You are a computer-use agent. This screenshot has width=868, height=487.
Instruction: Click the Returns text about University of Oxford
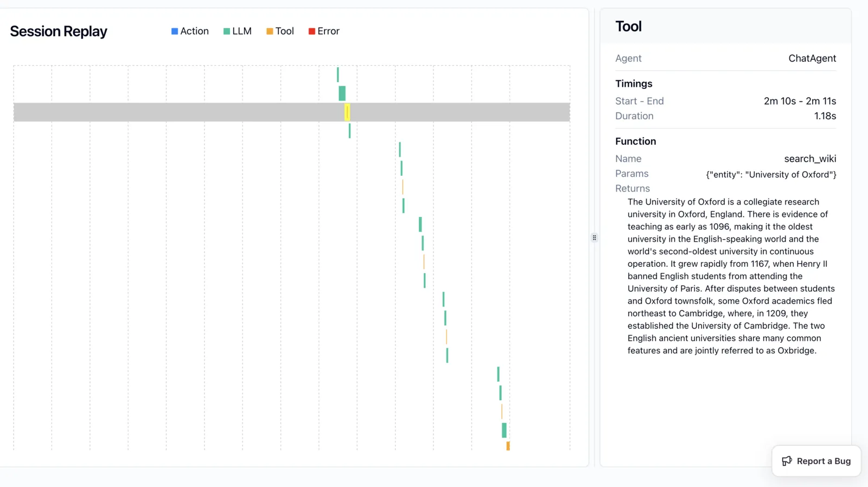point(731,276)
